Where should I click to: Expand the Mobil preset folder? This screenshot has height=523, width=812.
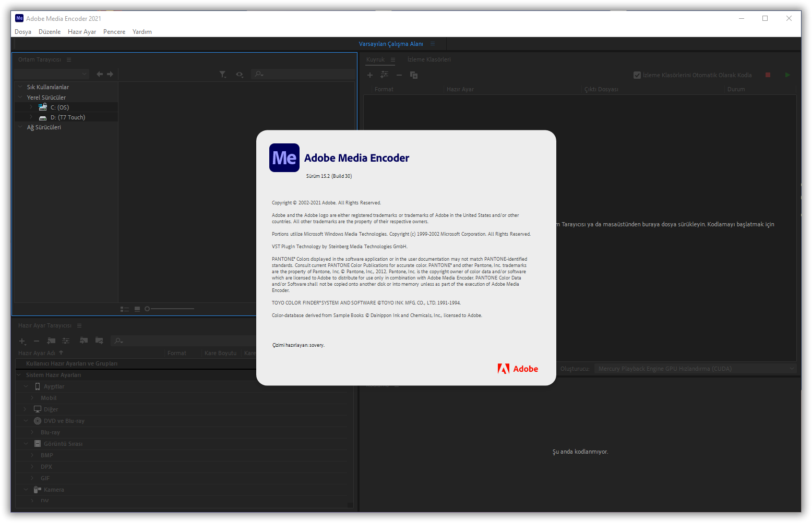pos(32,398)
